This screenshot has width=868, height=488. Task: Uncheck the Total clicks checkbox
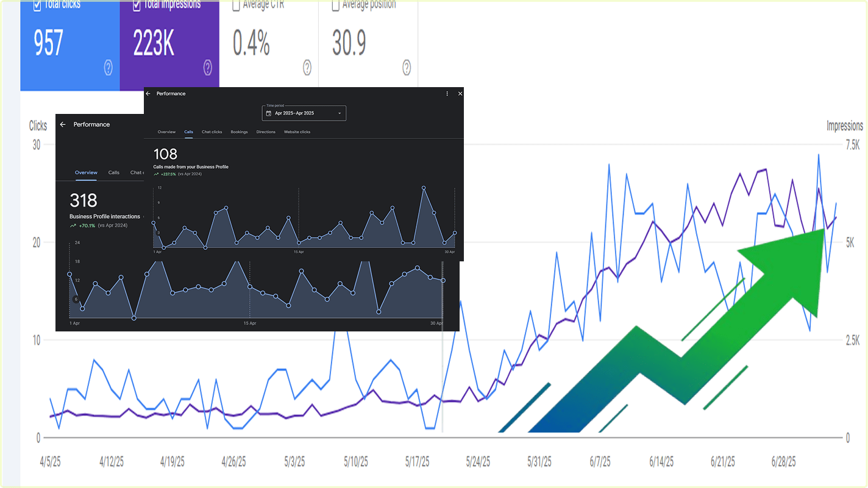click(x=37, y=5)
